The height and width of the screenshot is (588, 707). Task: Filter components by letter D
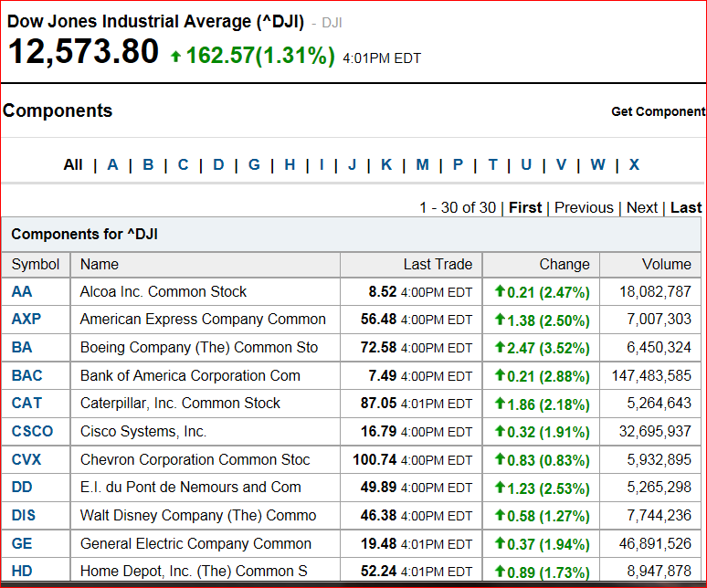pos(218,164)
